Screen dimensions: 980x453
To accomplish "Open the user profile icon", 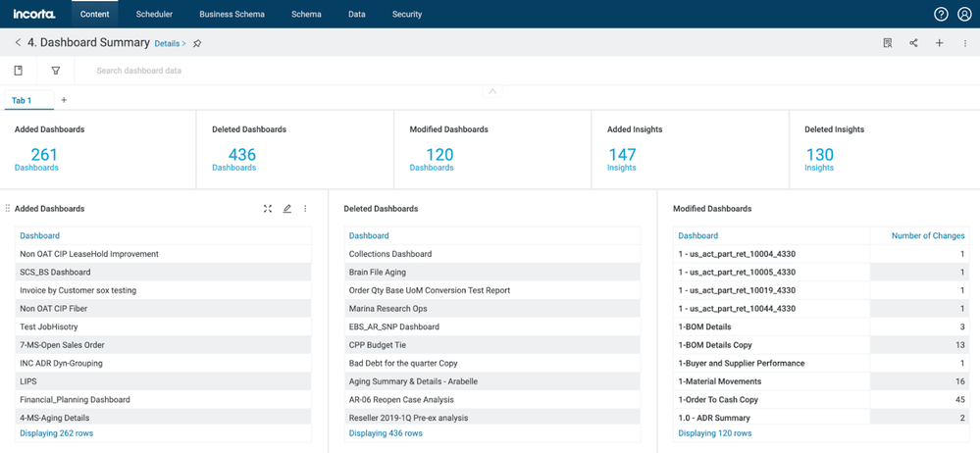I will pos(964,14).
